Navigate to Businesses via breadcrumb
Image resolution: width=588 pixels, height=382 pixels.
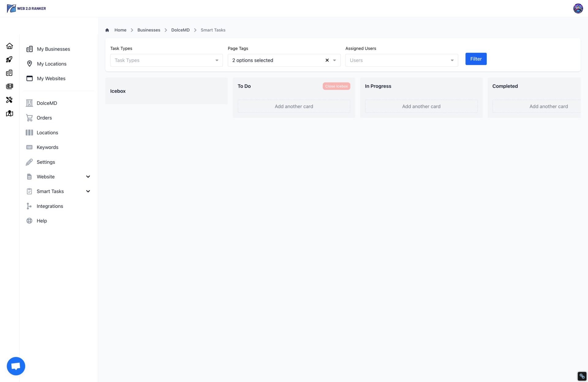(149, 30)
